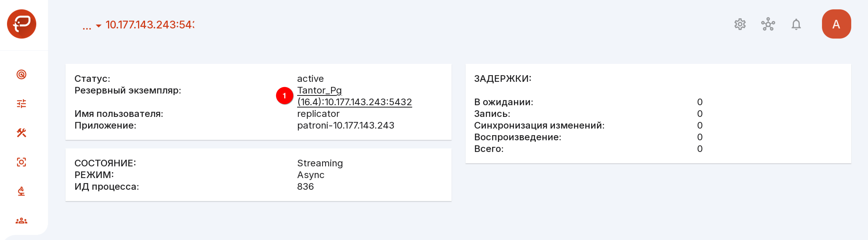Open the users group icon in sidebar
Viewport: 868px width, 240px height.
click(x=21, y=221)
